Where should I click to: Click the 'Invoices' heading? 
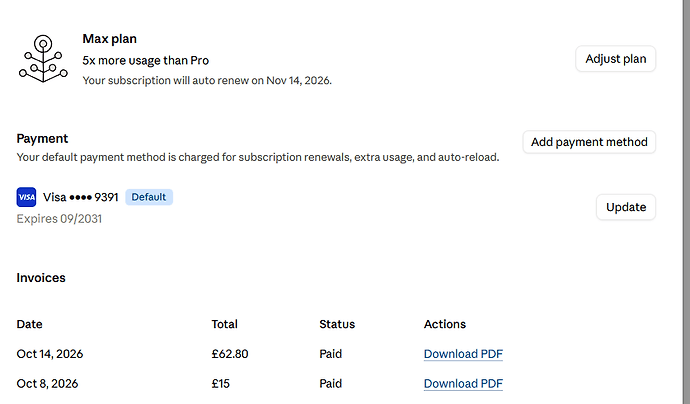pos(41,278)
